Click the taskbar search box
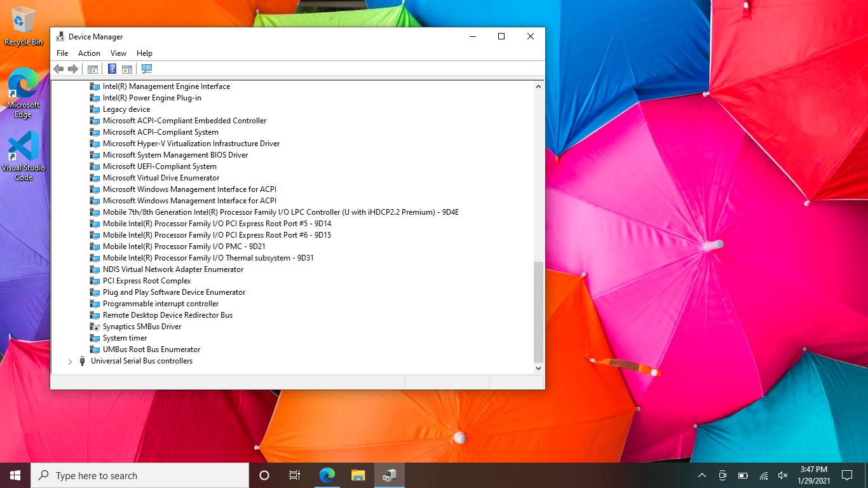The height and width of the screenshot is (488, 868). click(x=140, y=475)
